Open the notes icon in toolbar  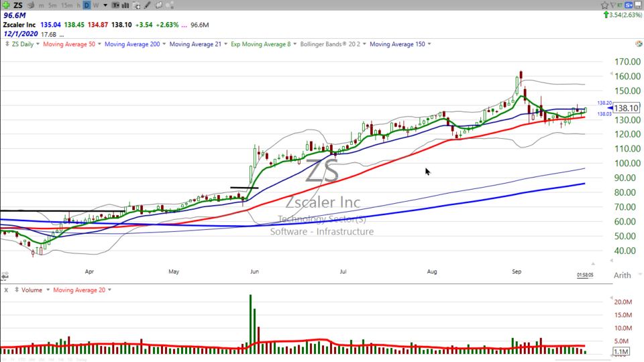click(158, 5)
